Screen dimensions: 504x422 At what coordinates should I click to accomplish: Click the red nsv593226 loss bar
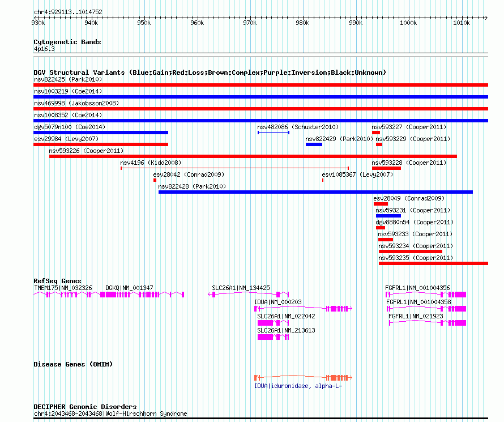tap(253, 156)
